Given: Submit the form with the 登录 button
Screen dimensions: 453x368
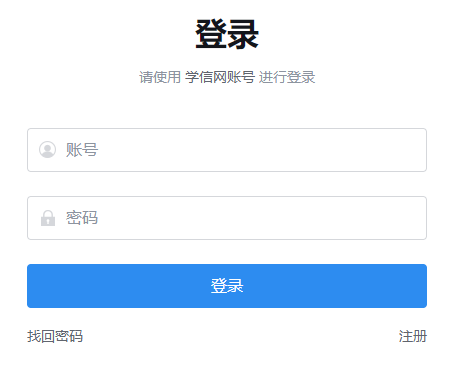Looking at the screenshot, I should 227,286.
